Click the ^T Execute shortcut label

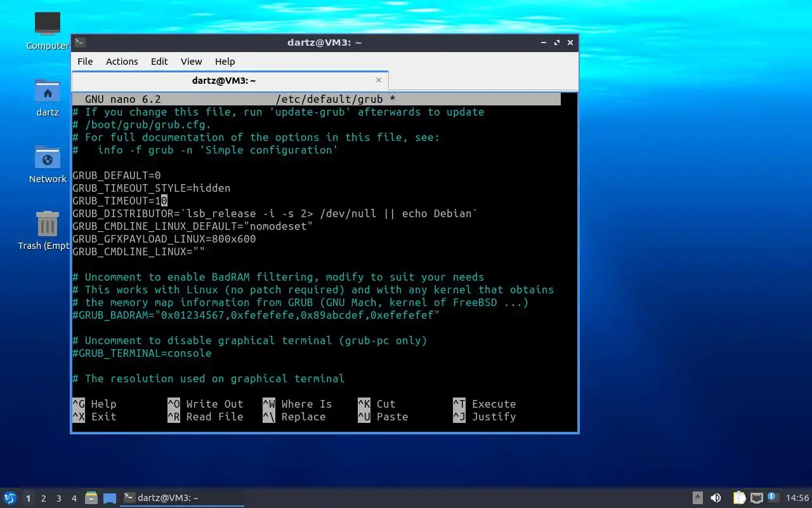click(485, 404)
